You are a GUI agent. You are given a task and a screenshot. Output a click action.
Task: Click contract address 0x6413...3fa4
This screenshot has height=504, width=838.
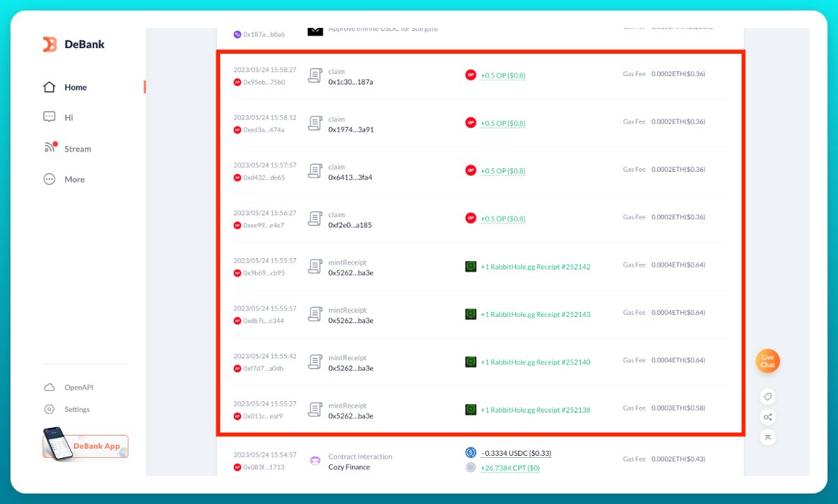(x=351, y=177)
